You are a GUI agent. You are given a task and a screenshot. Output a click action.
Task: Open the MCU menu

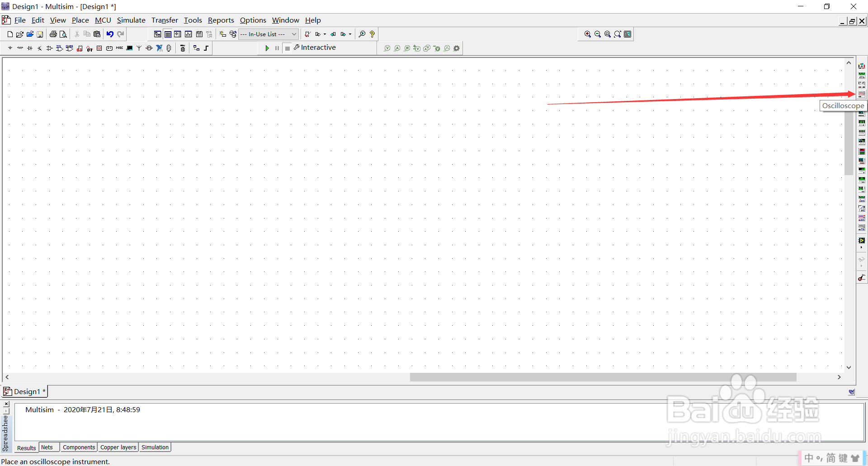click(103, 20)
